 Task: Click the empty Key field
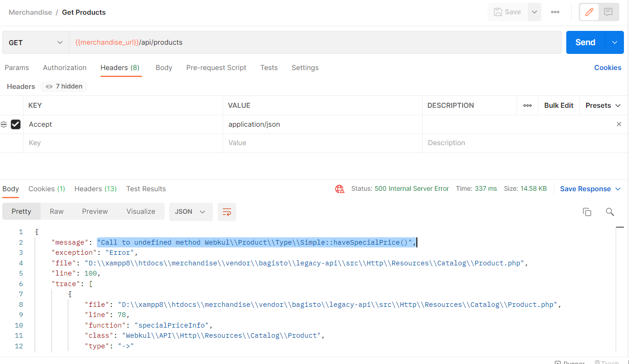coord(123,143)
